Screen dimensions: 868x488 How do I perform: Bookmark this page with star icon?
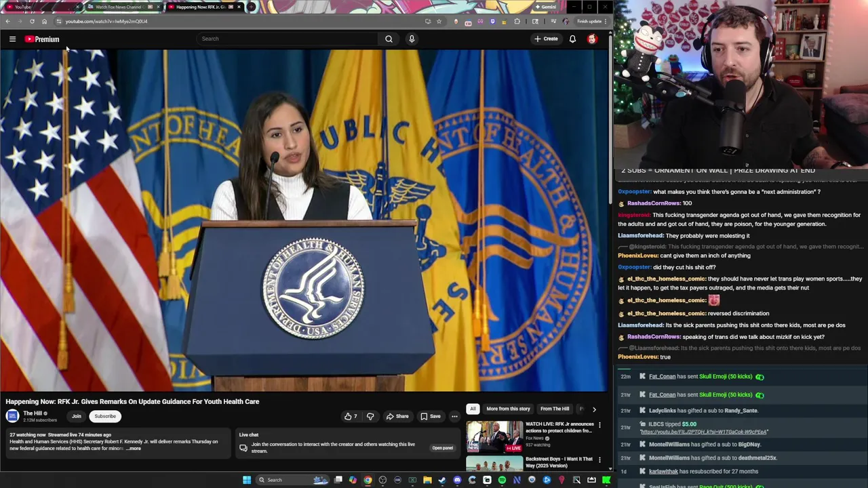pos(439,21)
